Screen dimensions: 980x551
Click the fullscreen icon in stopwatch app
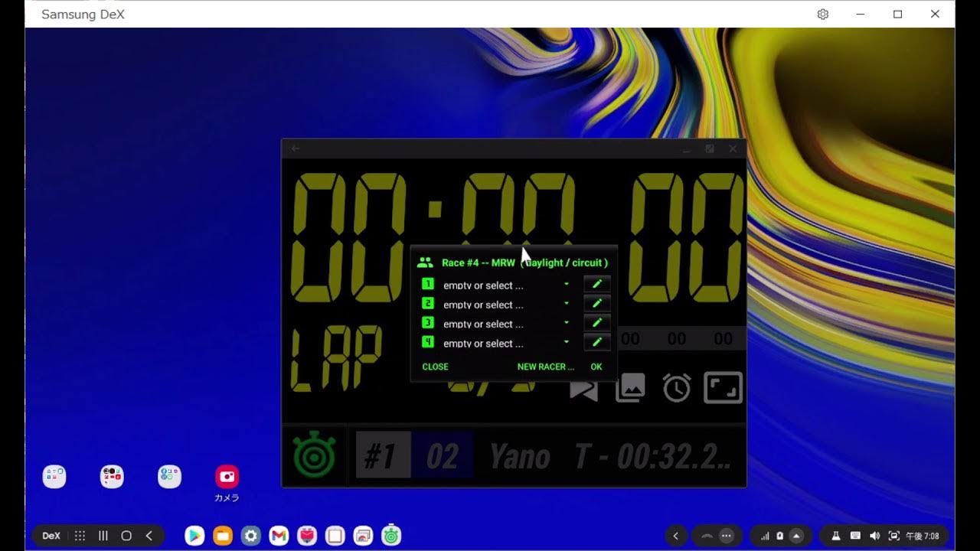click(724, 387)
